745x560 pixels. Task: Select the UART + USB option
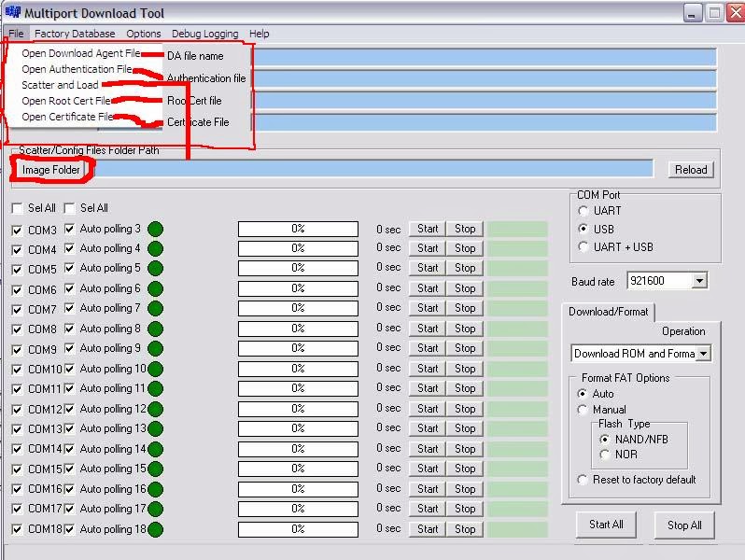[583, 247]
